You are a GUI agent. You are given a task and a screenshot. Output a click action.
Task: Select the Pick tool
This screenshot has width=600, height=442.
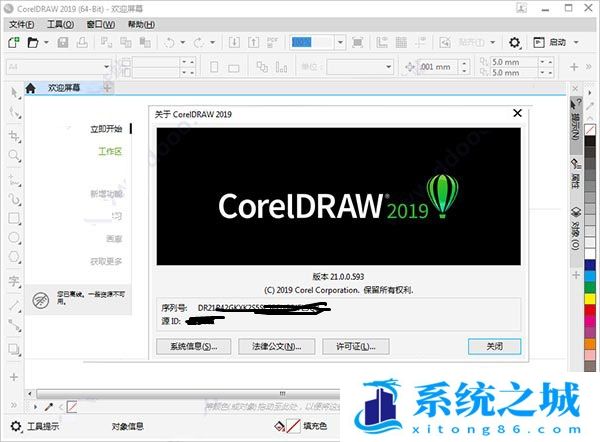(x=15, y=93)
